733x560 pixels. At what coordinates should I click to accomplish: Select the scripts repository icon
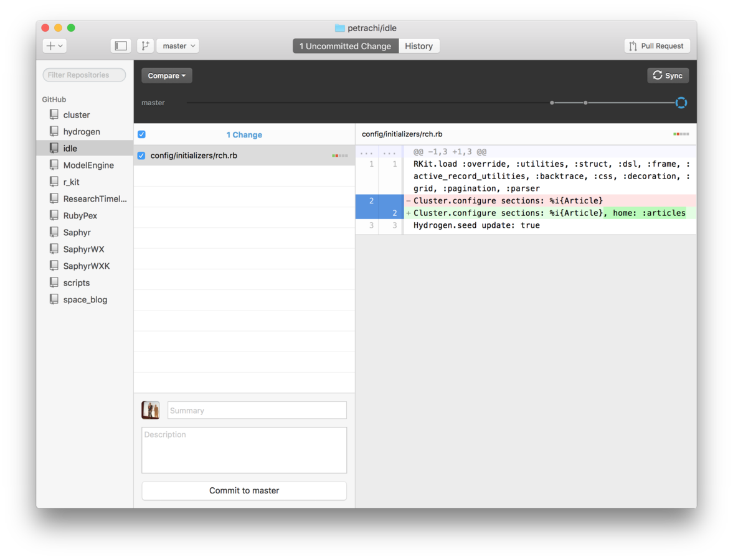(54, 282)
